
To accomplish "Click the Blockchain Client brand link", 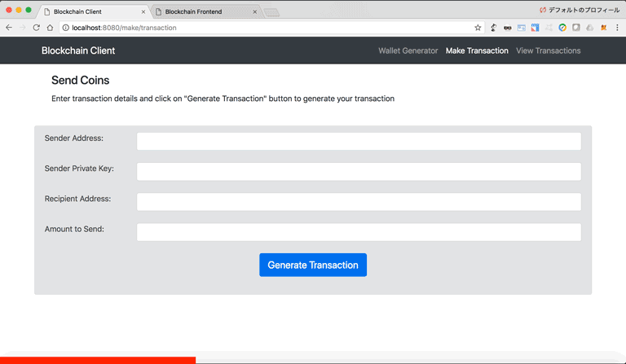I will (78, 50).
